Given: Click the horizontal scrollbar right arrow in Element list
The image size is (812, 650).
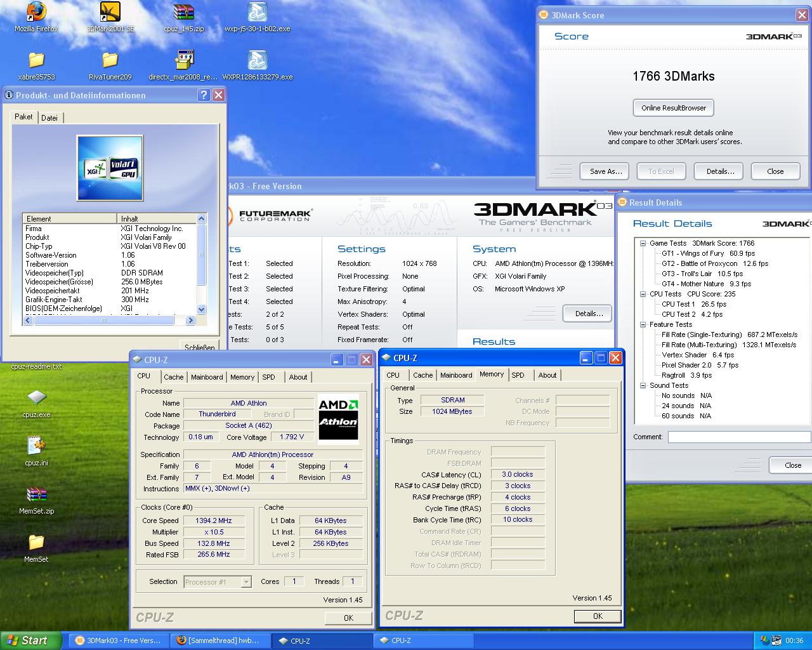Looking at the screenshot, I should [x=190, y=321].
